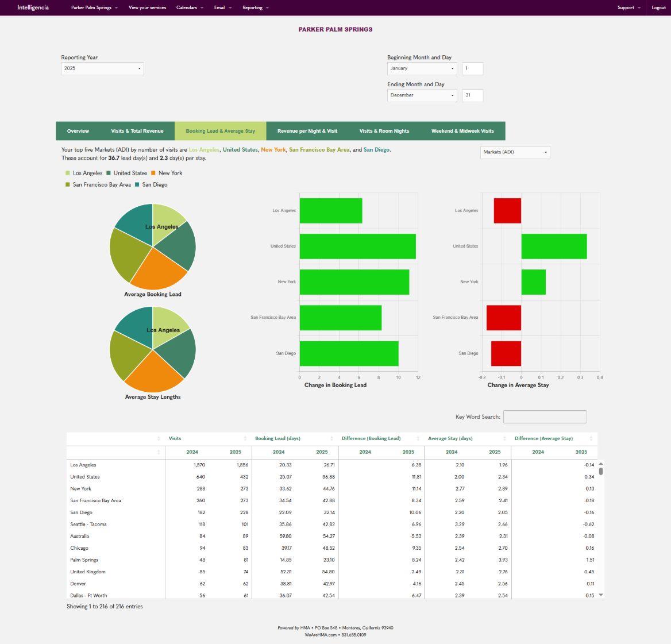Click Los Angeles legend color swatch
This screenshot has height=644, width=671.
(68, 173)
